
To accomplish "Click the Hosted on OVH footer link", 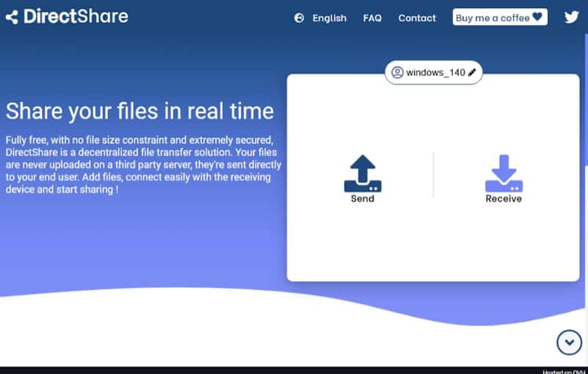I will 562,371.
